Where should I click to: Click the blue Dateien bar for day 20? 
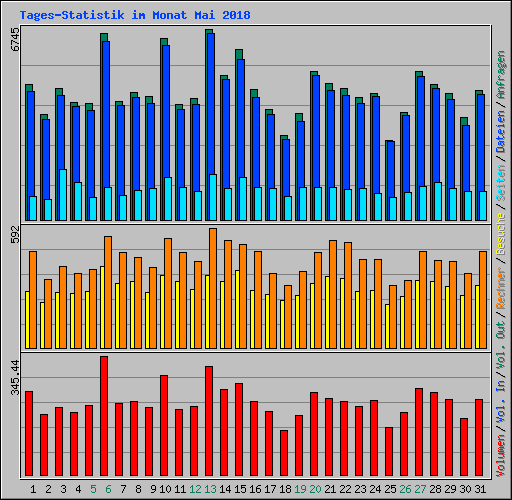316,130
